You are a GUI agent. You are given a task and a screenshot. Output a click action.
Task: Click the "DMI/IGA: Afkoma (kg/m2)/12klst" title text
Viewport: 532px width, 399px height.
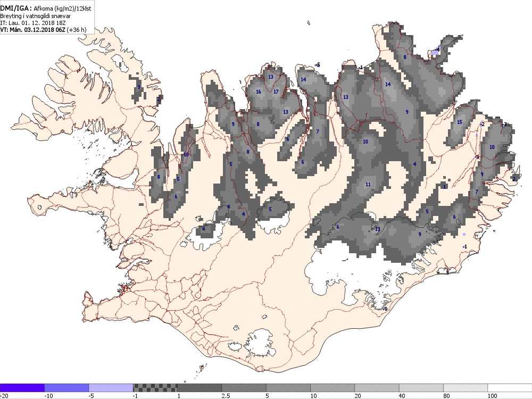coord(45,9)
